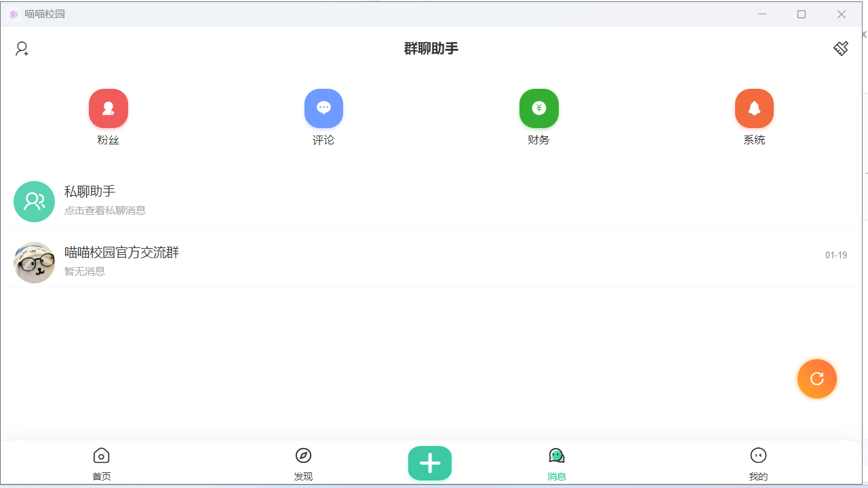Click the 群聊助手 title text

tap(430, 48)
